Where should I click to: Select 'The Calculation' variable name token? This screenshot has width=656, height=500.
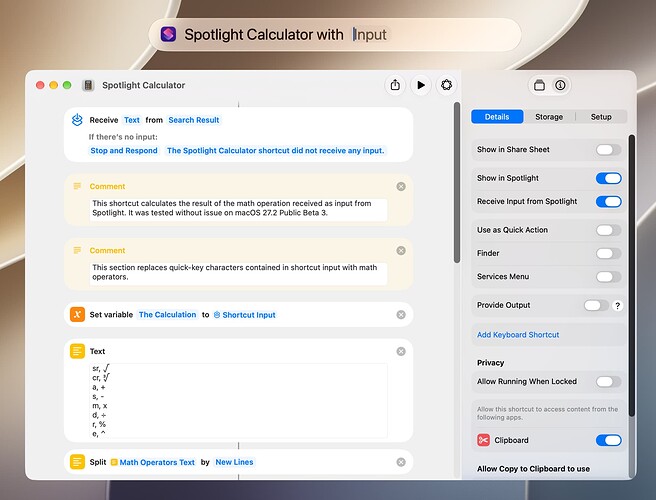point(167,315)
